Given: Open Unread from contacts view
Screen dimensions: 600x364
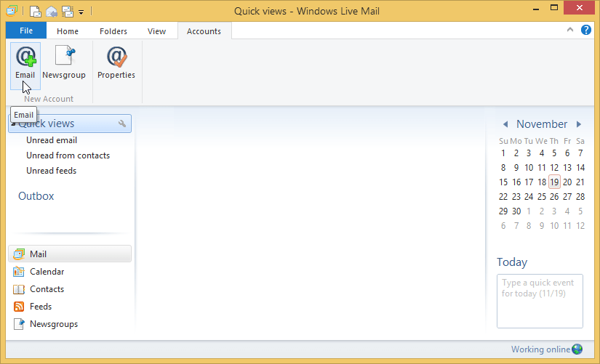Looking at the screenshot, I should click(68, 155).
